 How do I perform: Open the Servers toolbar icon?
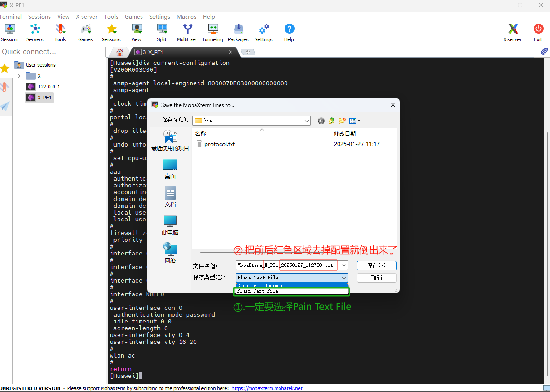[35, 33]
